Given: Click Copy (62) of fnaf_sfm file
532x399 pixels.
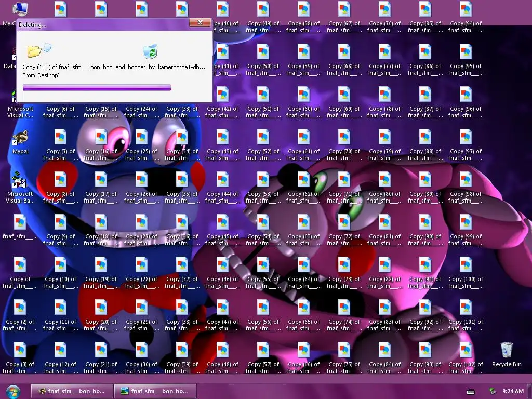Looking at the screenshot, I should (303, 188).
